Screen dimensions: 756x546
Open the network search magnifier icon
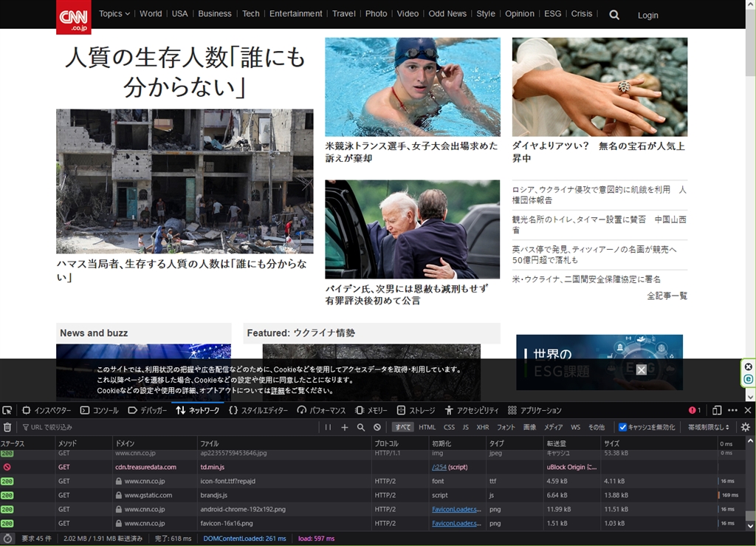coord(360,427)
